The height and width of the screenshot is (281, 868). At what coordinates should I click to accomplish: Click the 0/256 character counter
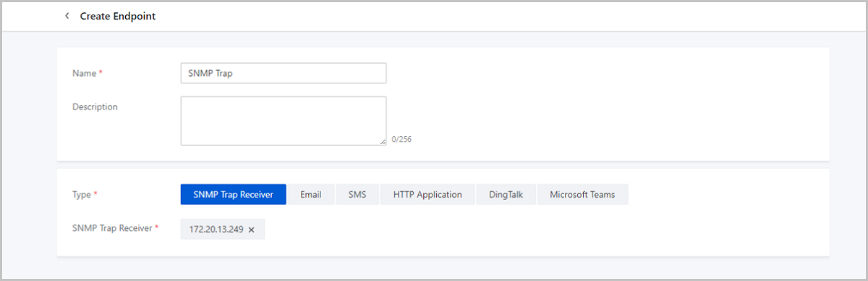click(401, 139)
